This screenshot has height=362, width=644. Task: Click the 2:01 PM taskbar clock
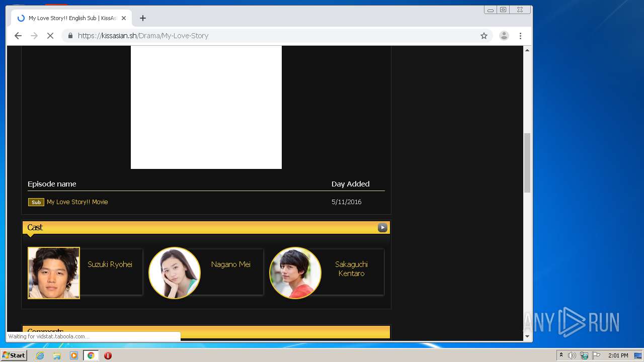[x=618, y=355]
